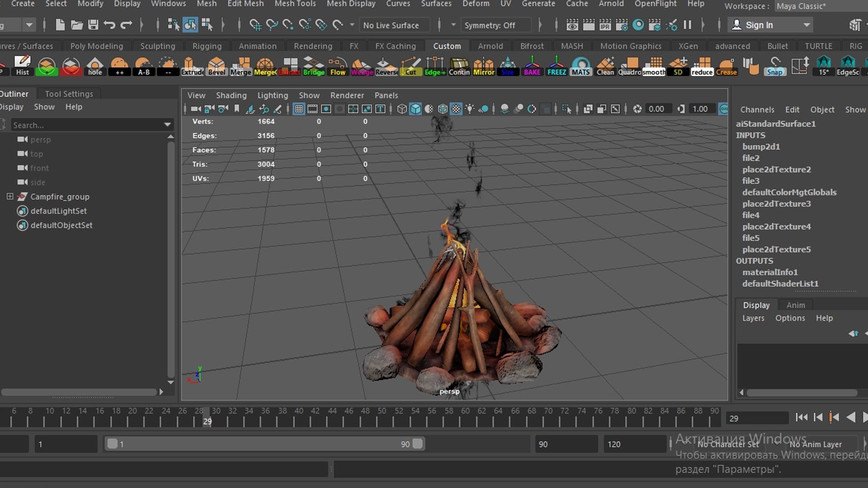Open the Outliner search filter dropdown arrow
Image resolution: width=868 pixels, height=488 pixels.
coord(167,125)
